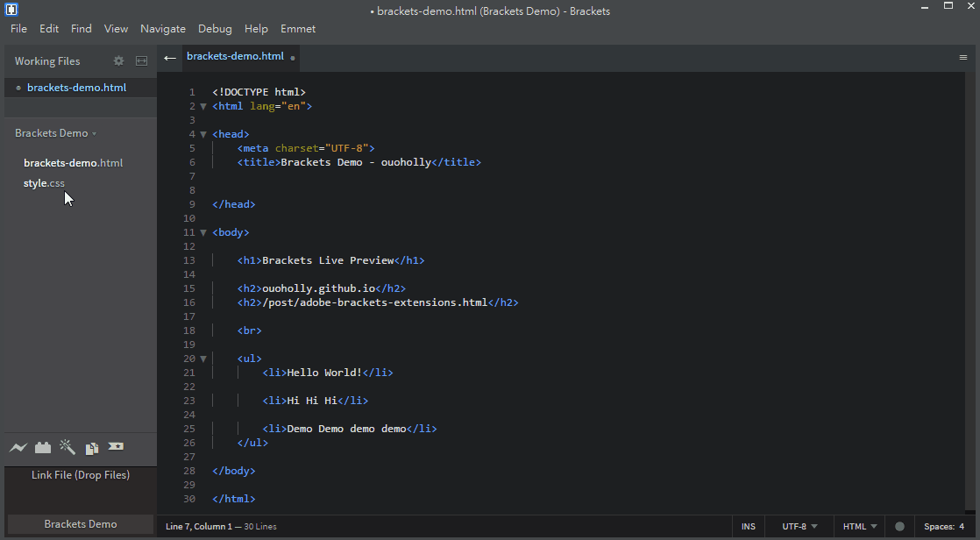Click the starred ticket icon in sidebar
The width and height of the screenshot is (980, 540).
point(116,447)
